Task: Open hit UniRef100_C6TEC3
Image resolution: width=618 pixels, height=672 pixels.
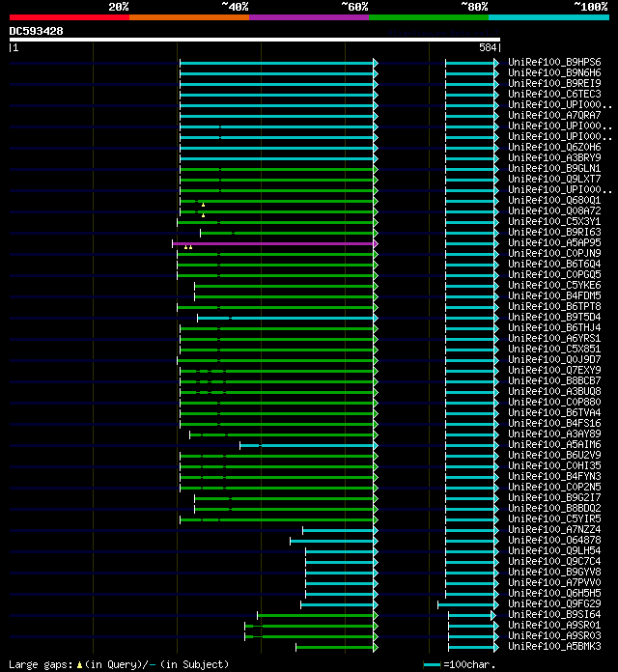Action: [554, 94]
